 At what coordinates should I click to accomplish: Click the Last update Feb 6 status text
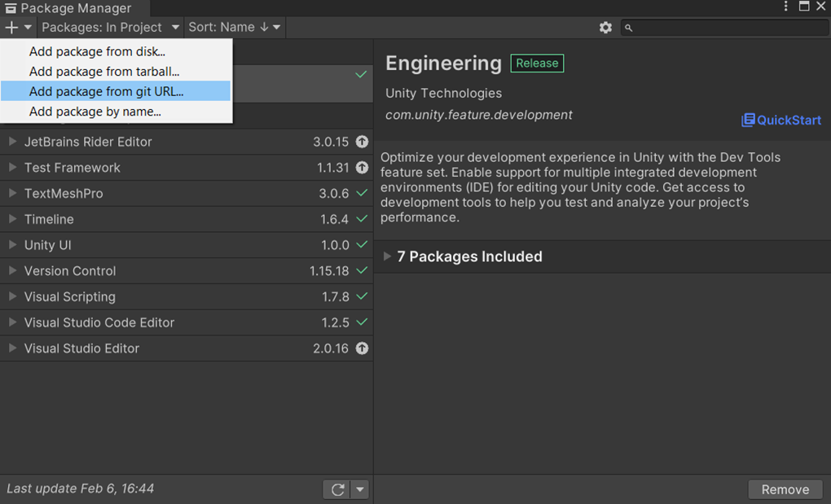pyautogui.click(x=80, y=488)
